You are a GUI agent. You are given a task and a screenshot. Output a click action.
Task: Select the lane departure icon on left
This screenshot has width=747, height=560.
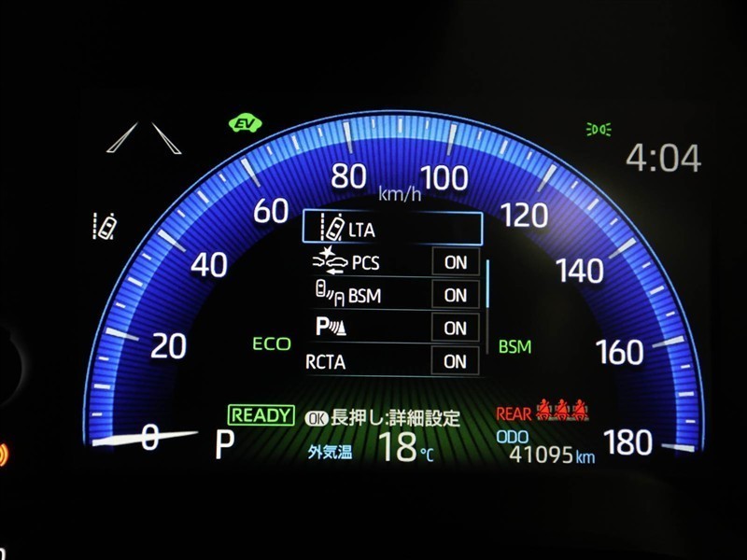tap(106, 225)
